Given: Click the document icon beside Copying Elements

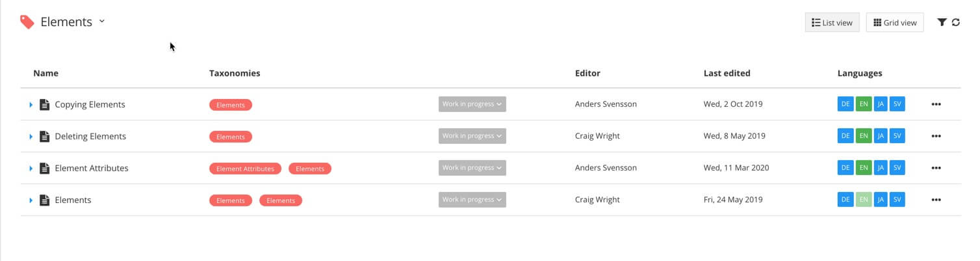Looking at the screenshot, I should click(x=44, y=104).
